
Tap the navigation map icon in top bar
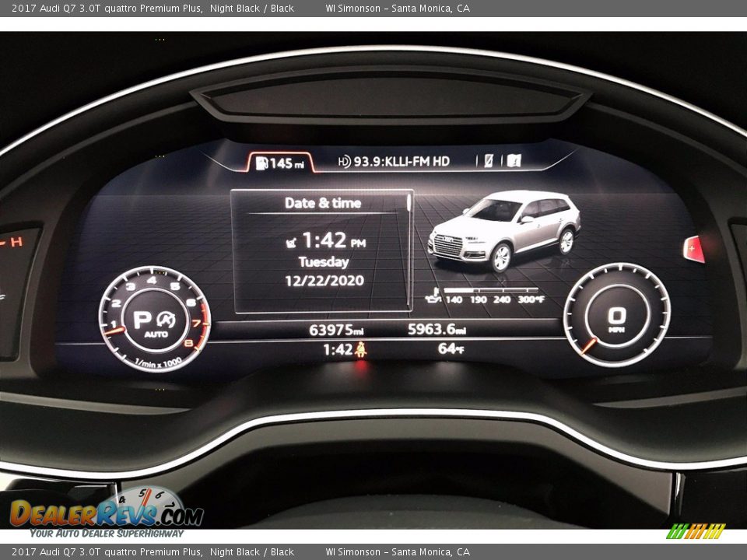pos(514,160)
